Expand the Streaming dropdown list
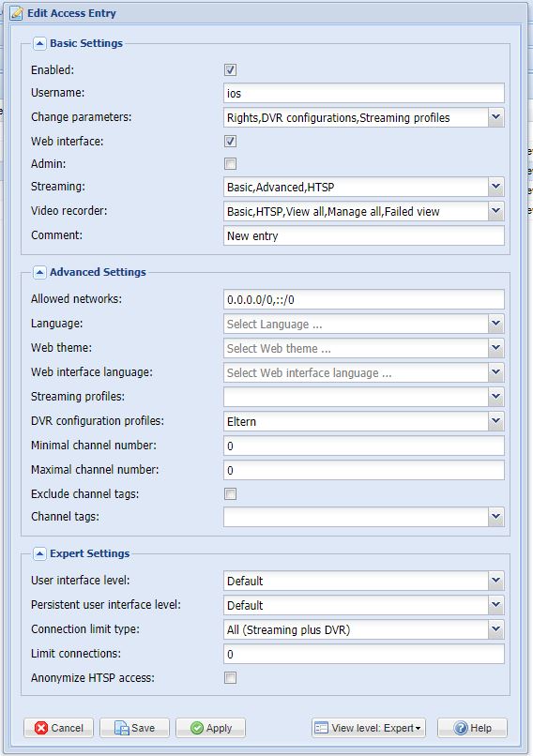533x756 pixels. pos(495,187)
